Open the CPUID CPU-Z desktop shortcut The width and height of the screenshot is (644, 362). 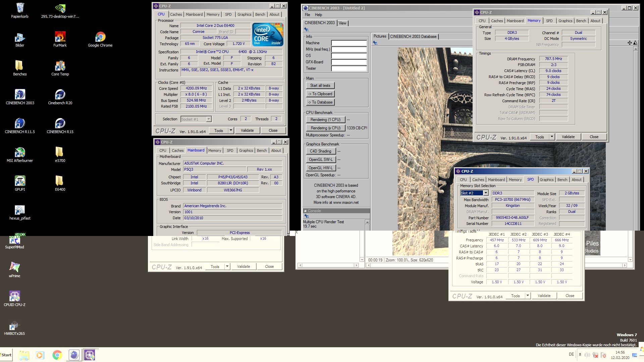[x=14, y=299]
